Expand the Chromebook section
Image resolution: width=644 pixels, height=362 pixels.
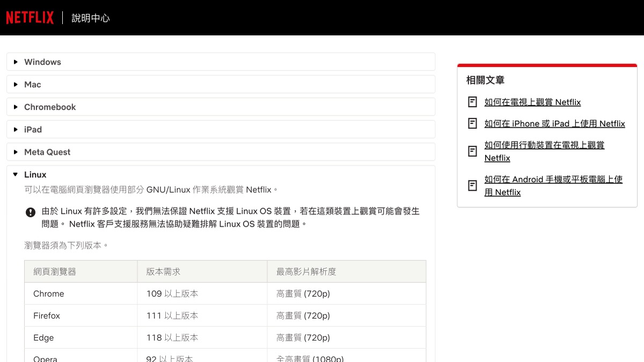click(x=221, y=107)
